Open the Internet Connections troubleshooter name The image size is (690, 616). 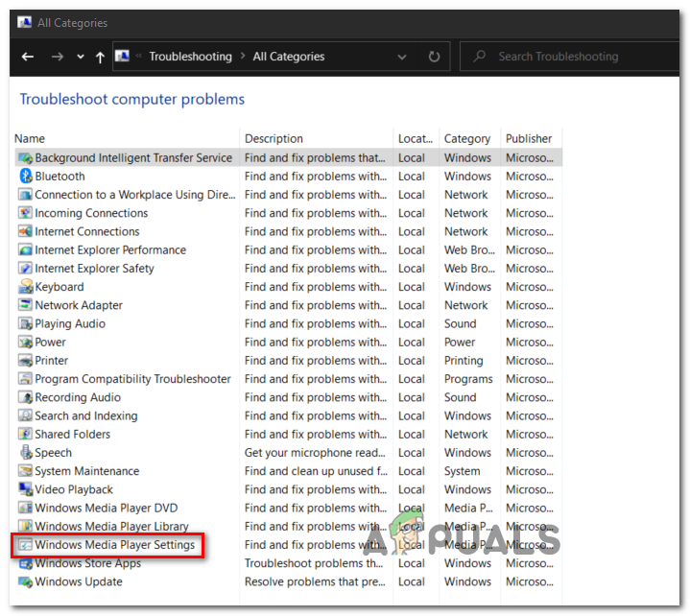pos(87,231)
